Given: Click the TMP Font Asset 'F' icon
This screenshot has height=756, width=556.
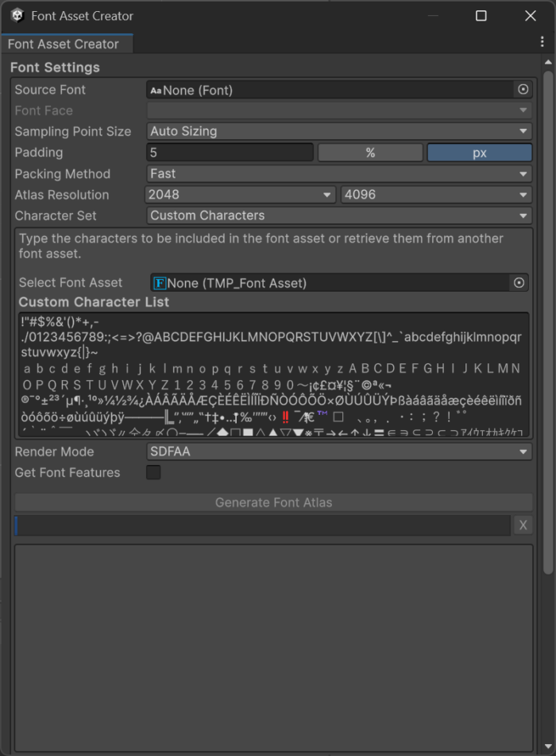Looking at the screenshot, I should coord(160,283).
